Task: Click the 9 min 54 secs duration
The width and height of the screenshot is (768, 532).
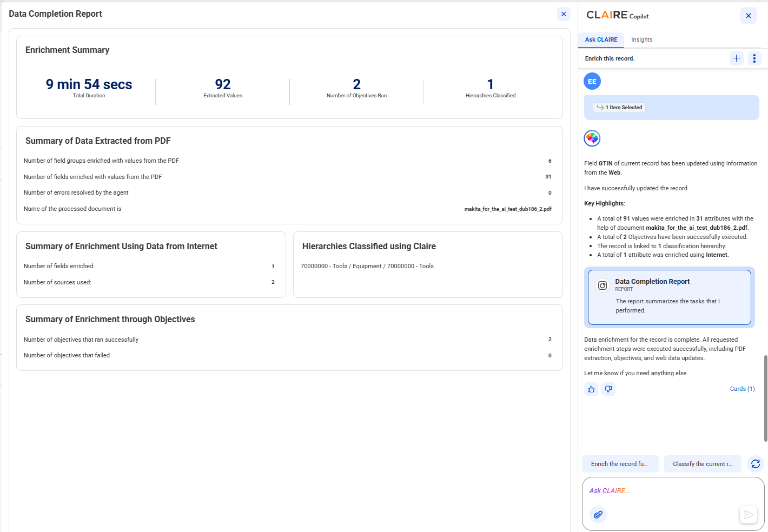Action: coord(89,84)
